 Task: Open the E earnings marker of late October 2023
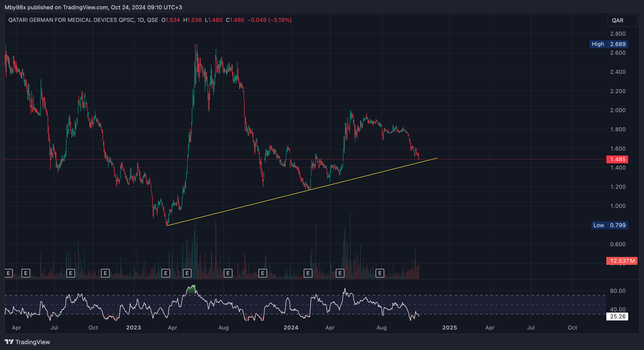click(262, 273)
